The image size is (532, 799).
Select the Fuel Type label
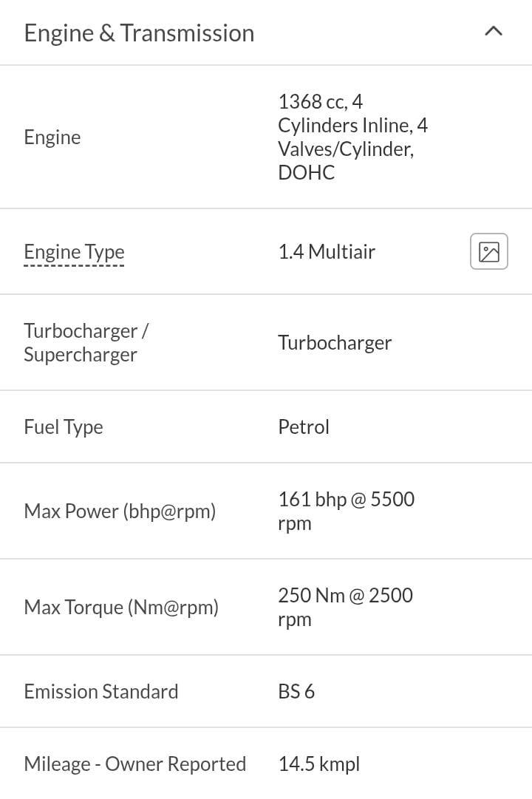[64, 427]
